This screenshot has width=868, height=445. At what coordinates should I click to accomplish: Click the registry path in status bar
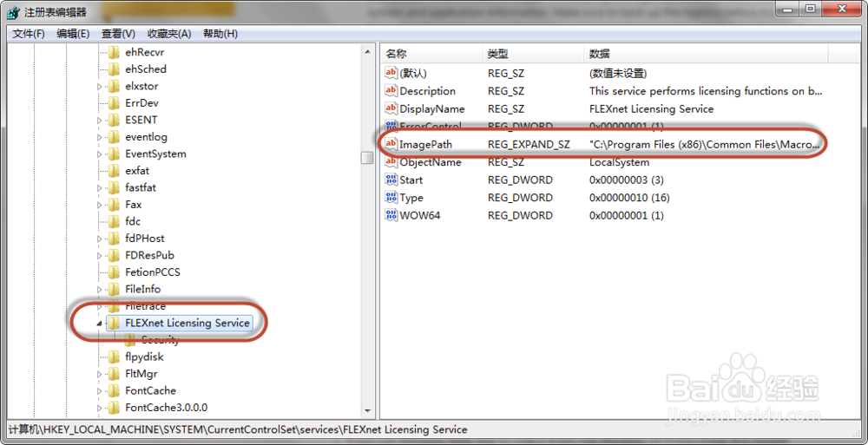[239, 429]
